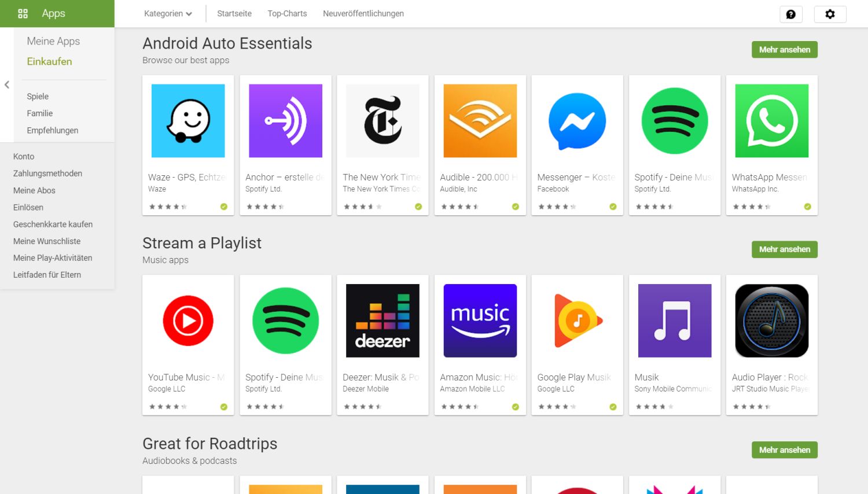Click the Audible app icon
This screenshot has width=868, height=494.
[x=480, y=121]
